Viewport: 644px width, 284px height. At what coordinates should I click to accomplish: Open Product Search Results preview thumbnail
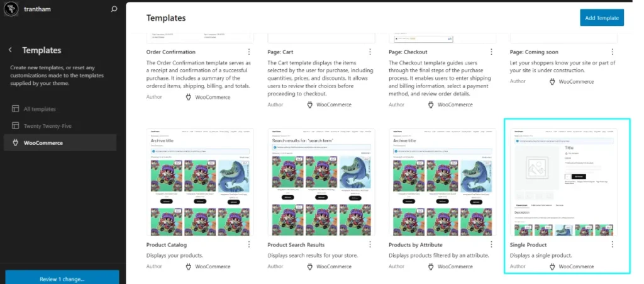pos(321,182)
